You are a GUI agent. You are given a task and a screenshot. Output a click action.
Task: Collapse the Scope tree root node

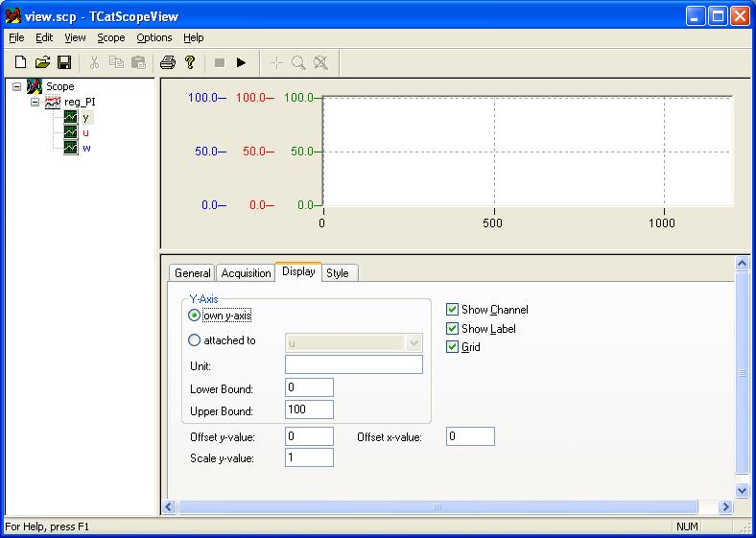coord(17,86)
